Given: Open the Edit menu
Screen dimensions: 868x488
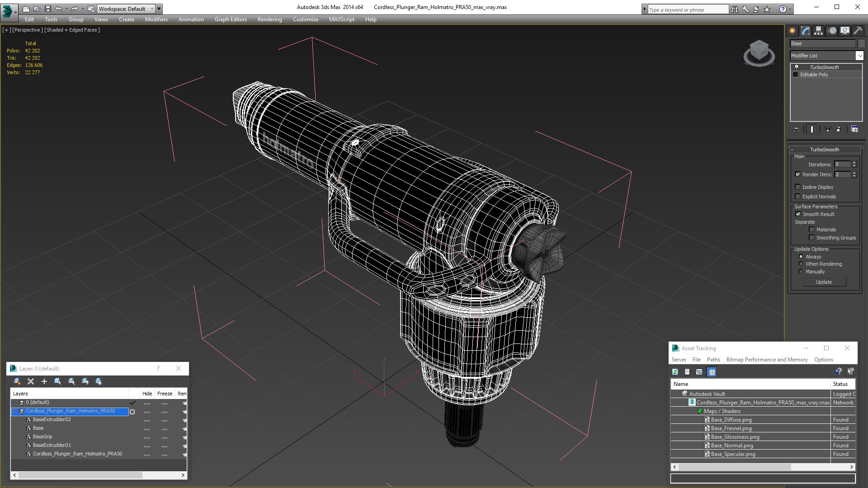Looking at the screenshot, I should [29, 19].
